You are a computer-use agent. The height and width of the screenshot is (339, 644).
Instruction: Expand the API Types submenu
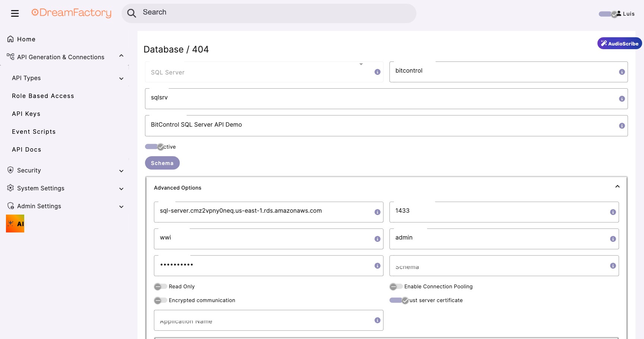tap(121, 78)
